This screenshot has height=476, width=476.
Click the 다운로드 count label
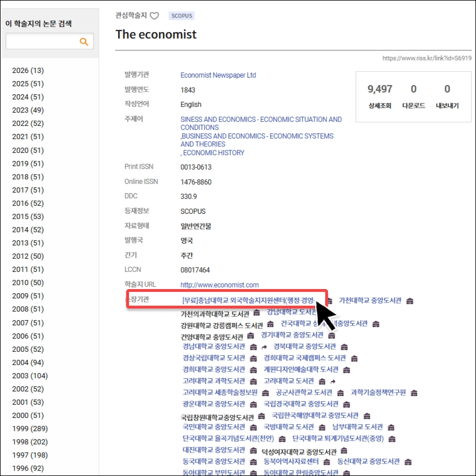coord(414,106)
